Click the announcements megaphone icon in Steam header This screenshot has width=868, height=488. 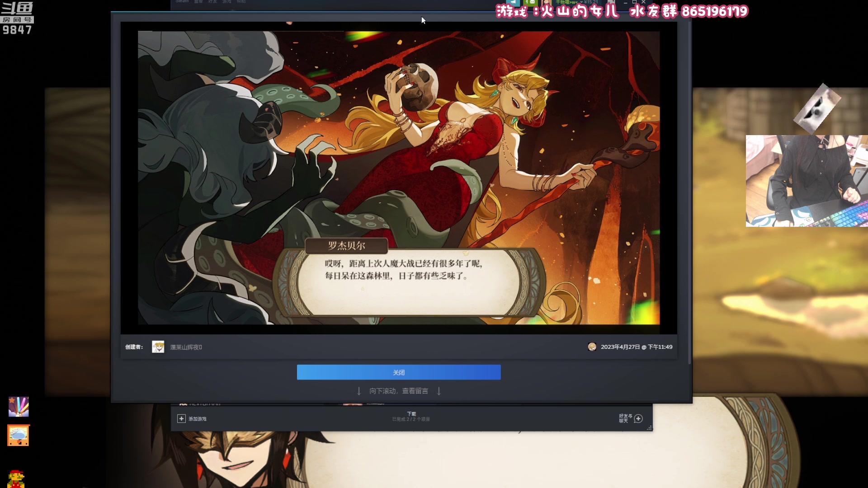[513, 2]
